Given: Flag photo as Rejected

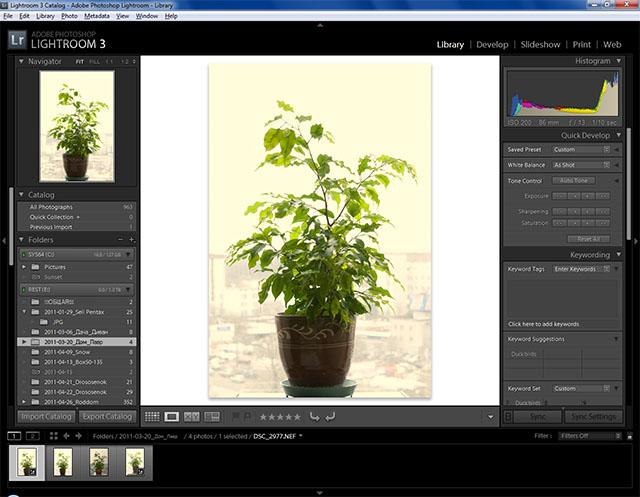Looking at the screenshot, I should [247, 417].
